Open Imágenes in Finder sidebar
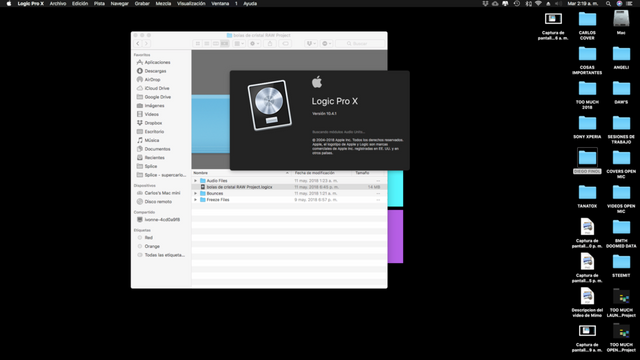Screen dimensions: 640x360 [x=154, y=106]
